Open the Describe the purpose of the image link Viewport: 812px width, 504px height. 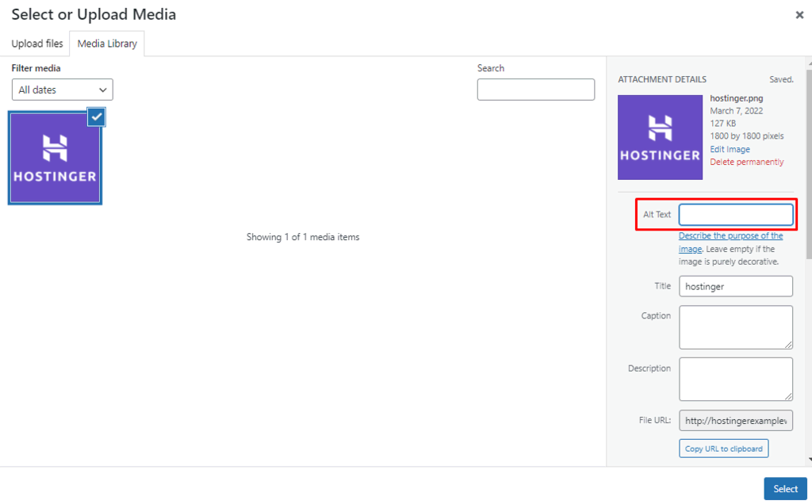[730, 236]
